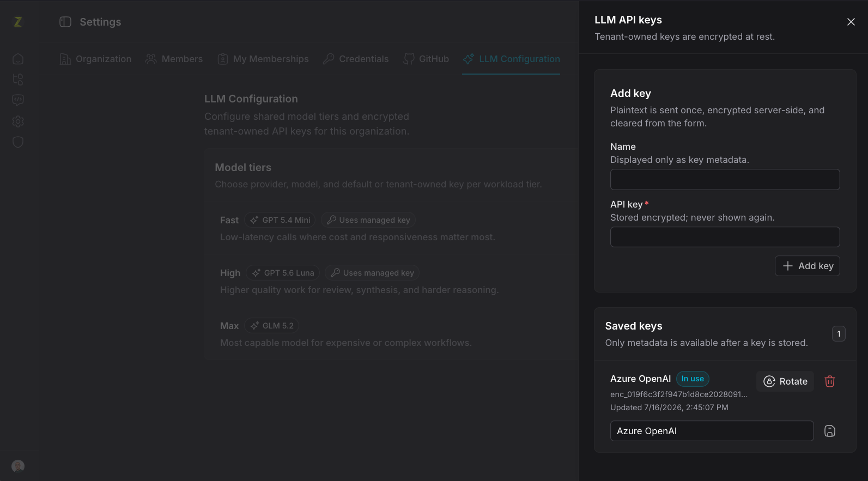Image resolution: width=868 pixels, height=481 pixels.
Task: Toggle the sidebar panel icon
Action: click(65, 22)
